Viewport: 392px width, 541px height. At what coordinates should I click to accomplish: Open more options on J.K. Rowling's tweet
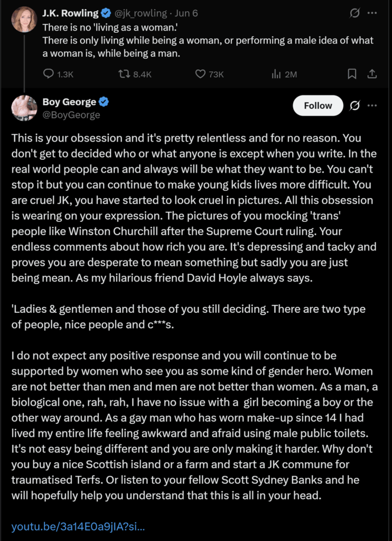click(372, 13)
